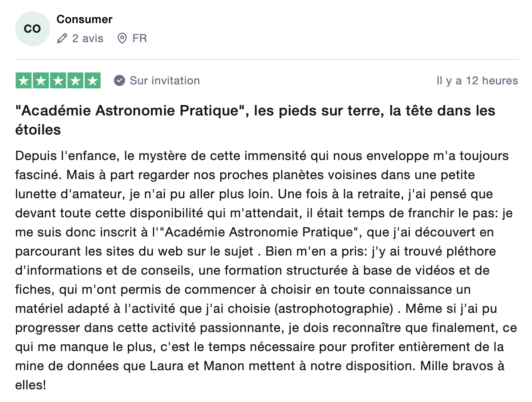Click the middle (third) rating star
The width and height of the screenshot is (532, 402).
coord(58,81)
